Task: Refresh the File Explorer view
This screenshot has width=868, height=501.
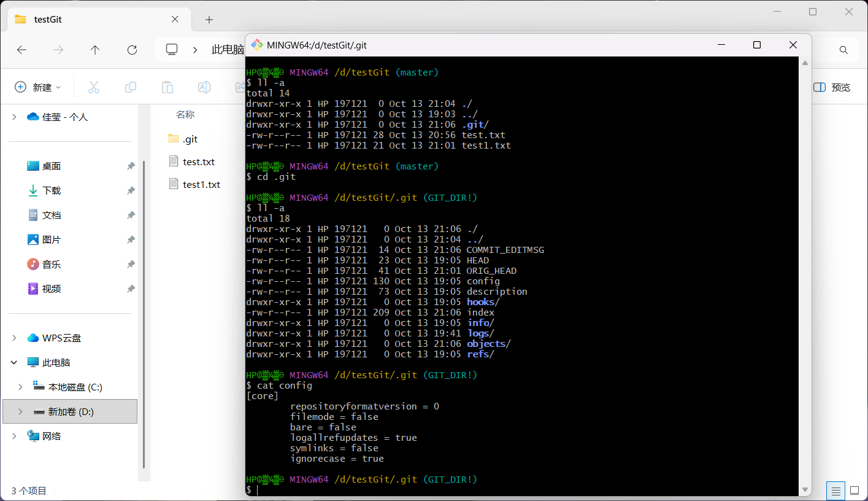Action: click(132, 50)
